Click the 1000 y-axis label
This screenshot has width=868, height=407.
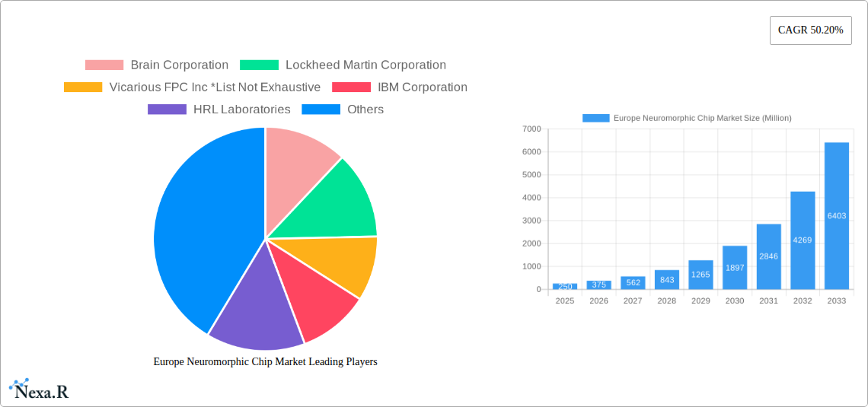tap(531, 266)
